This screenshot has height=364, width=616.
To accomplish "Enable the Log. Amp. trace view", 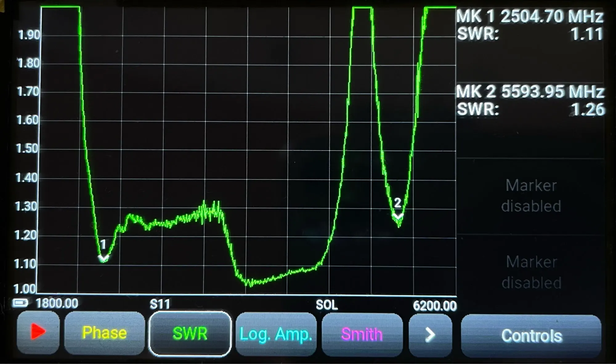I will 276,334.
